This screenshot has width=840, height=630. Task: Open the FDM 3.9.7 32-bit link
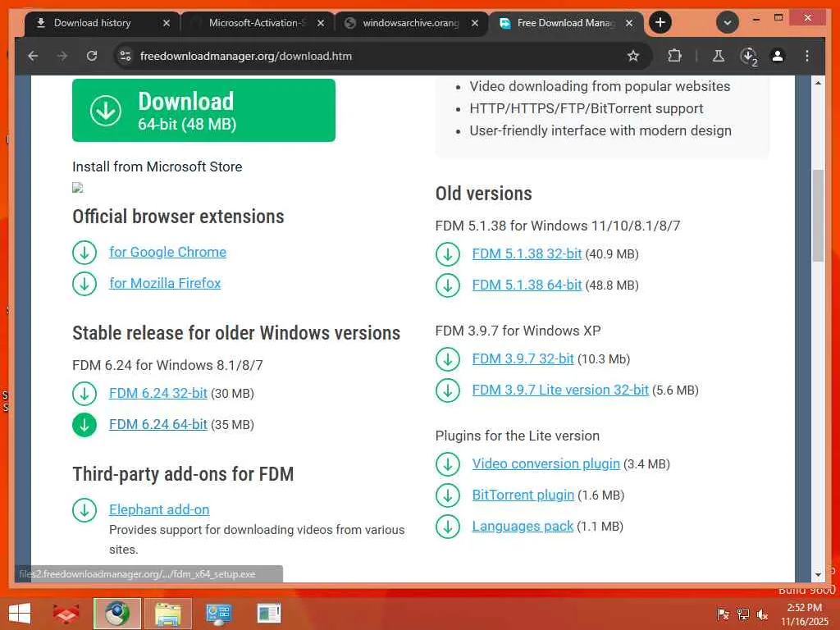click(x=523, y=358)
